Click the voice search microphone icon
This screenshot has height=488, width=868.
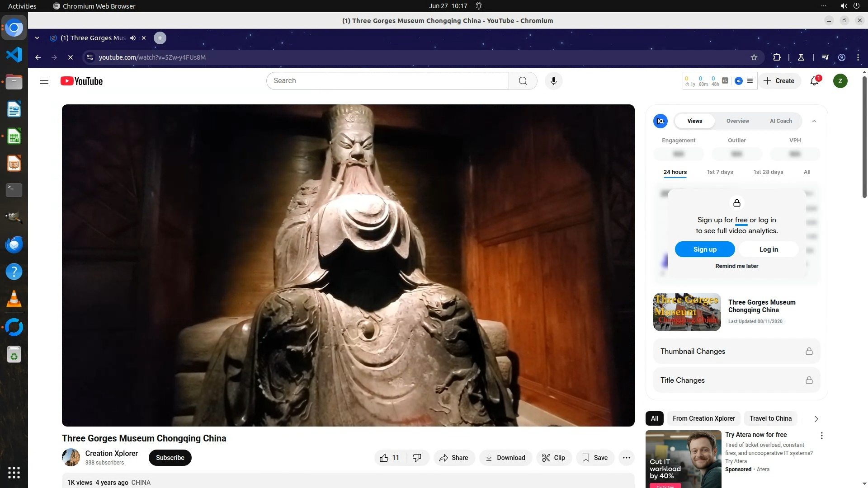(x=553, y=81)
